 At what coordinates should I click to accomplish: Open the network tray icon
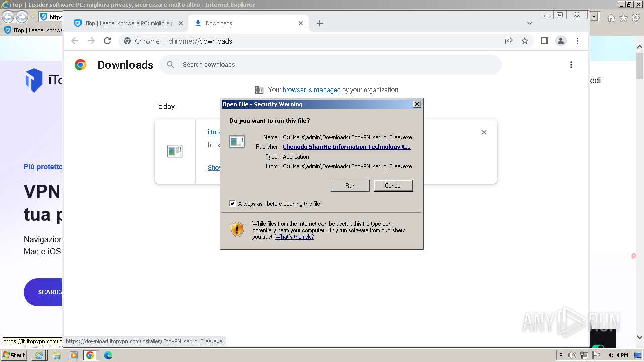point(584,355)
